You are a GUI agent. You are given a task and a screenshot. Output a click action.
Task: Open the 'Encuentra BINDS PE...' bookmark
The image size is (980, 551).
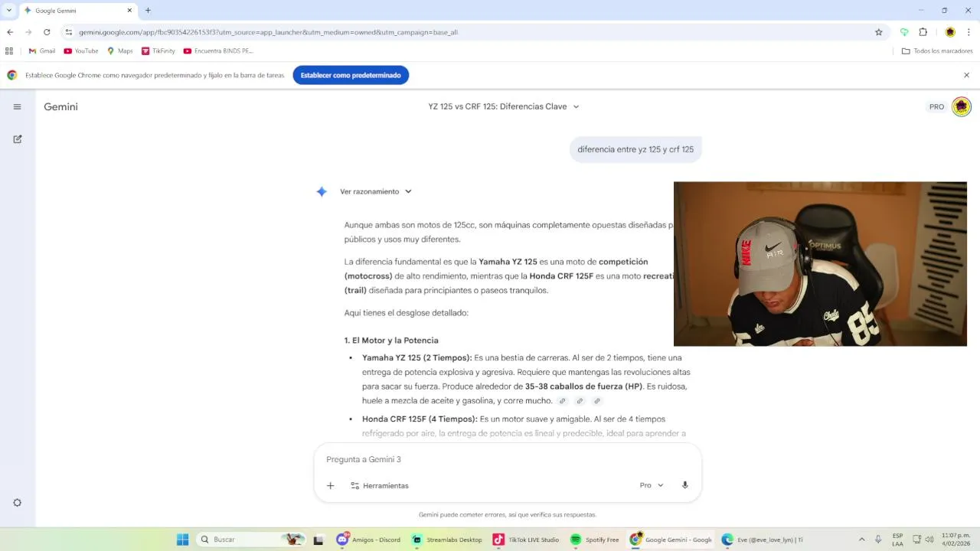[x=218, y=51]
